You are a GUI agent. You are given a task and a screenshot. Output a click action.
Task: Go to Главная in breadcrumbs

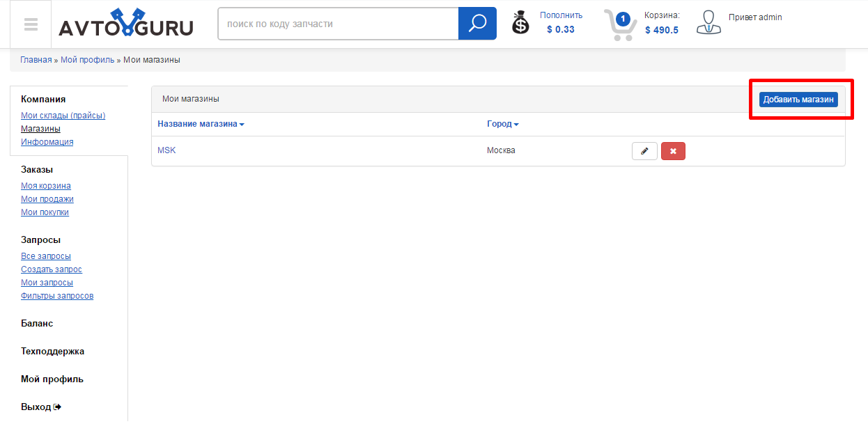click(36, 60)
